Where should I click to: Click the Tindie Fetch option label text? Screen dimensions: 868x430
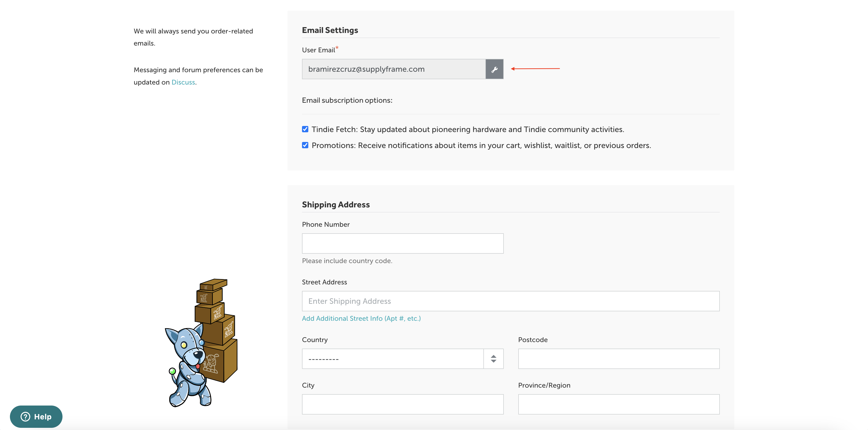click(x=468, y=129)
